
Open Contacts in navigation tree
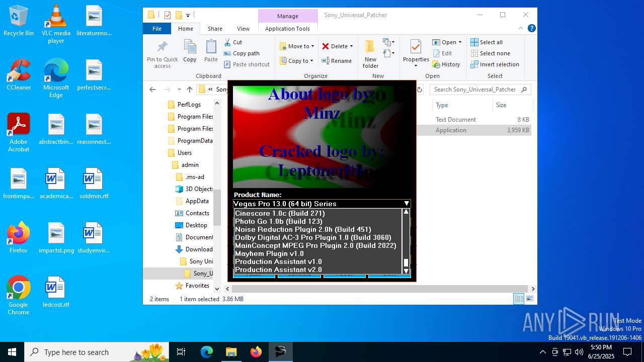point(197,213)
